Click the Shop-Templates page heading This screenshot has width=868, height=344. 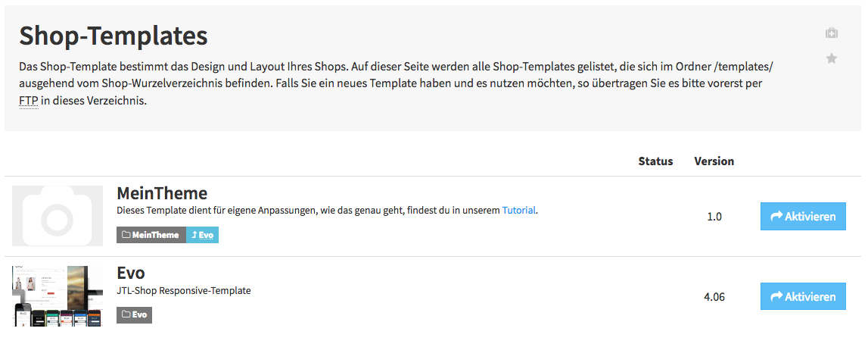114,36
